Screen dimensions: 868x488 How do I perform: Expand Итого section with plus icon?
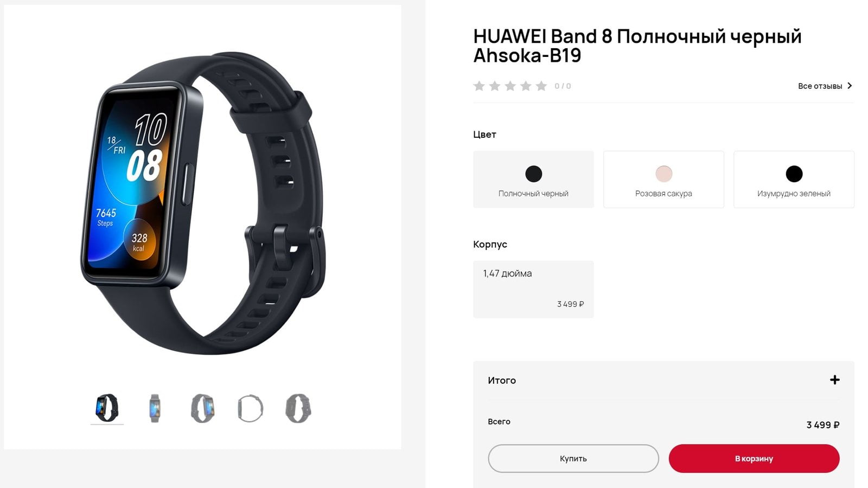(x=835, y=380)
